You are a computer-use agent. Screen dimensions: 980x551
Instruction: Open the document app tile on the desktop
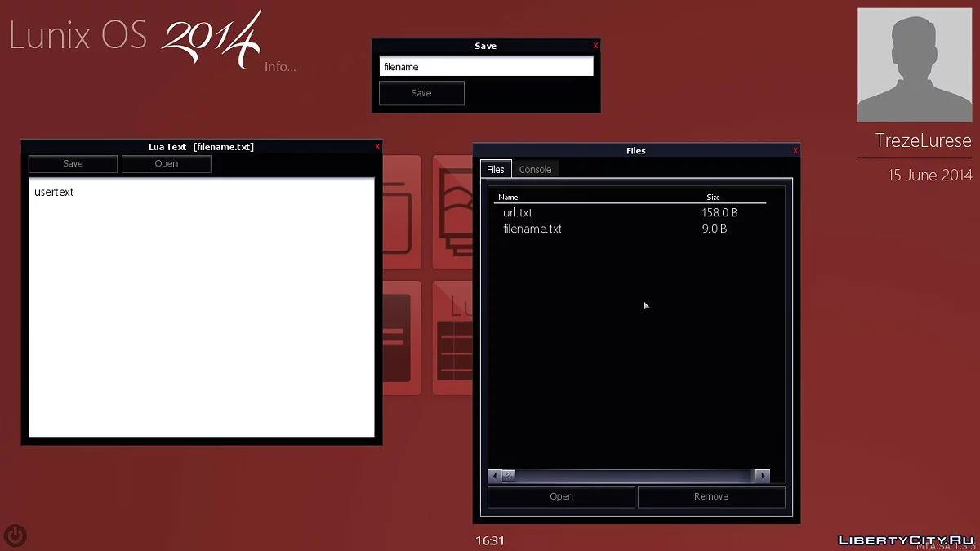[x=401, y=212]
